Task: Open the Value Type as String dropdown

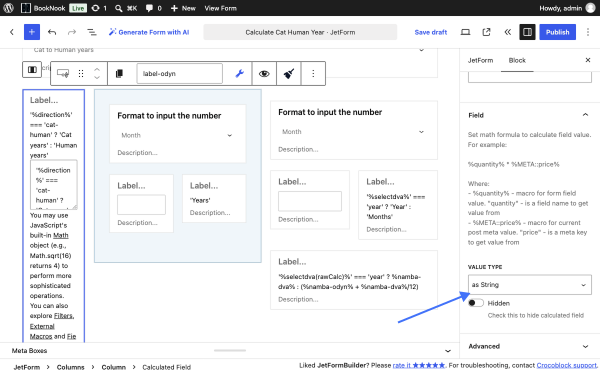Action: coord(530,285)
